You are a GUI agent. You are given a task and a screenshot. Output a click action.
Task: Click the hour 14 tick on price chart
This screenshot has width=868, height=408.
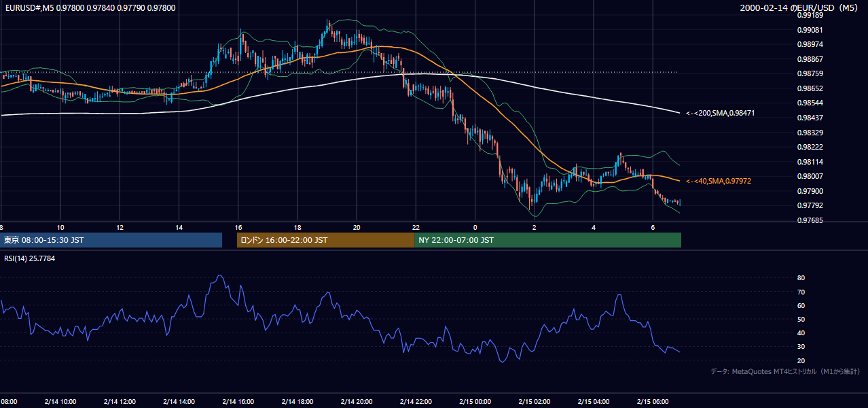[x=179, y=227]
